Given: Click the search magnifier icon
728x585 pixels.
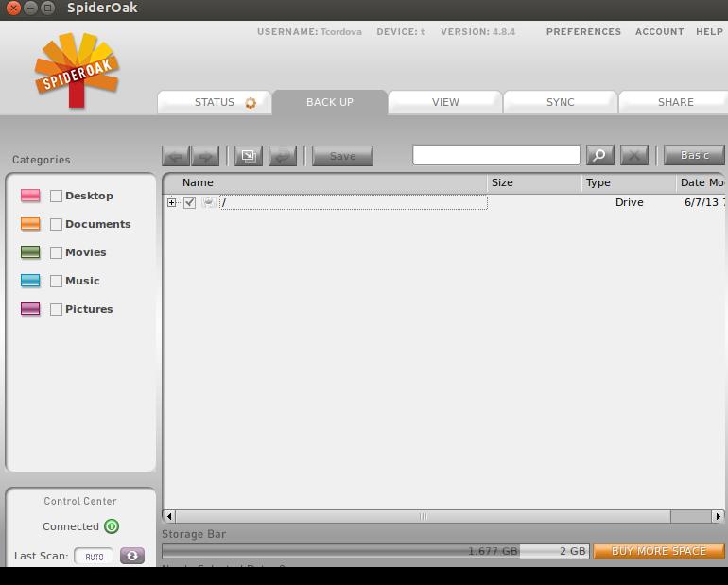Looking at the screenshot, I should point(599,156).
